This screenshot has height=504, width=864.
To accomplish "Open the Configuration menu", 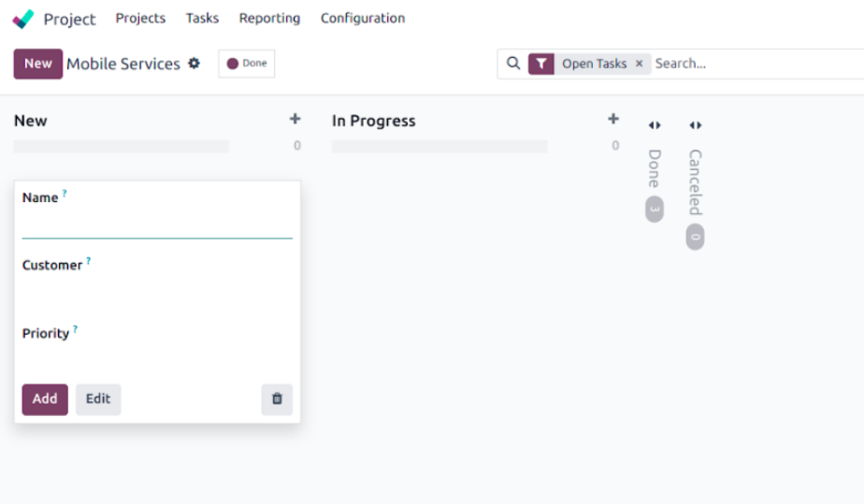I will point(363,19).
